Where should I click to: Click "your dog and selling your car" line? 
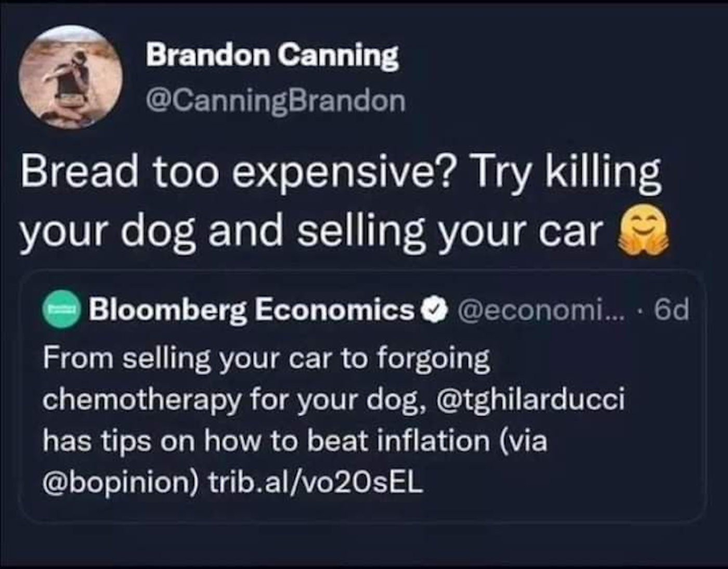(312, 230)
